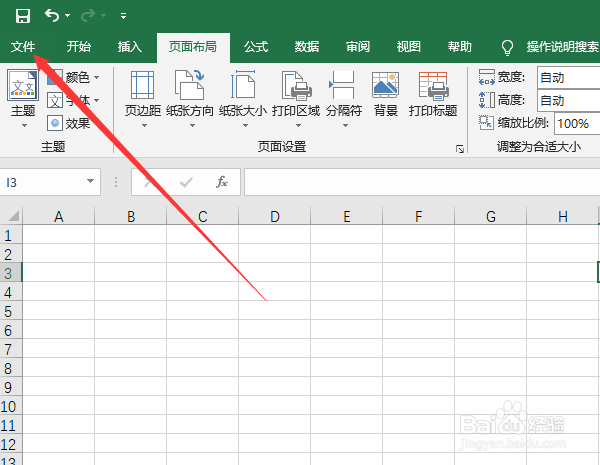Open the 帮助 tab
600x465 pixels.
460,47
